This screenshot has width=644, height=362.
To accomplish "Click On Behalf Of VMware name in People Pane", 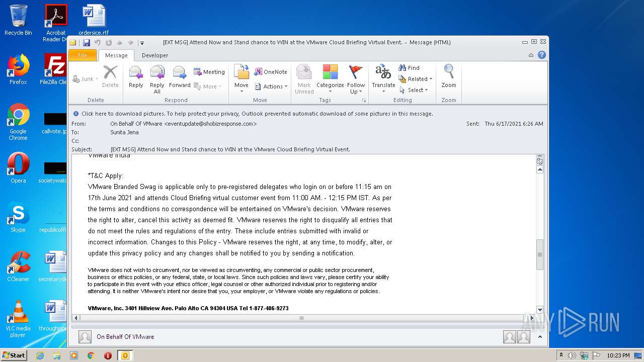I will (x=125, y=337).
